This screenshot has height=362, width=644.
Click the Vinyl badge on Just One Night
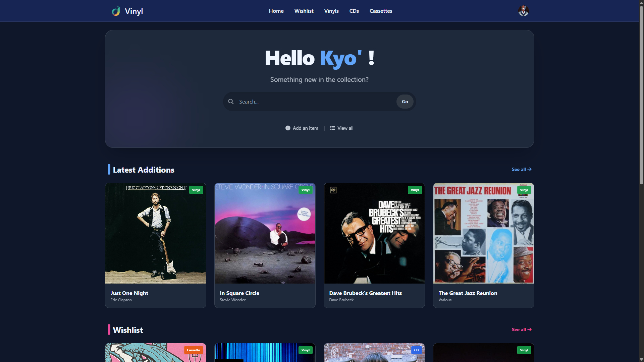[x=196, y=190]
